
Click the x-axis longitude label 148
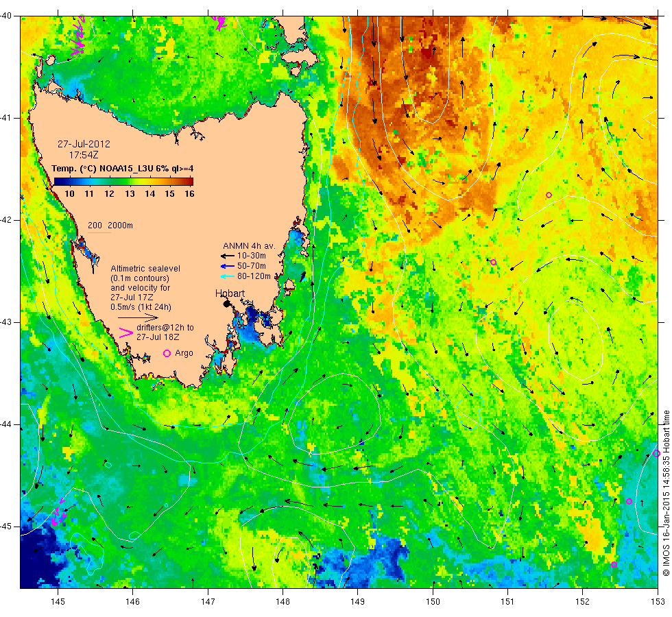(283, 602)
